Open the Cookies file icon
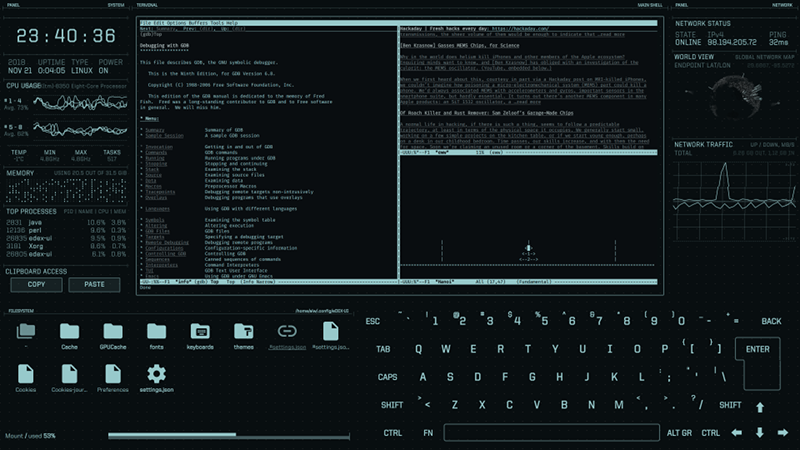800x450 pixels. click(26, 375)
